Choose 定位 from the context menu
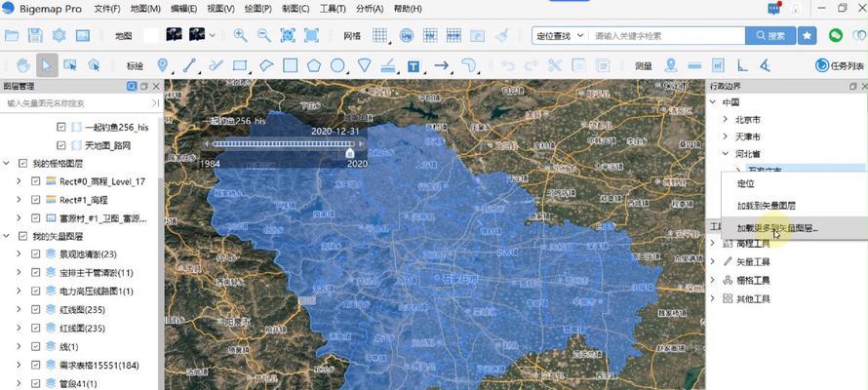 coord(746,183)
